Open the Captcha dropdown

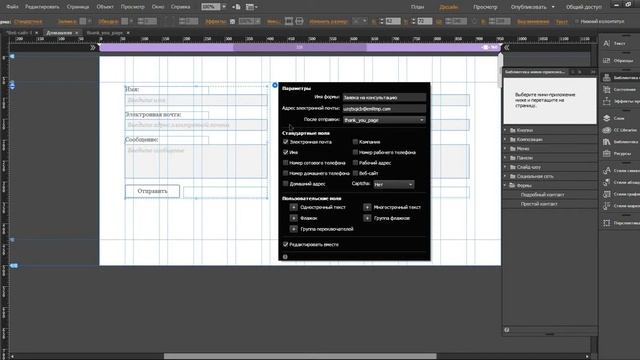pos(393,184)
